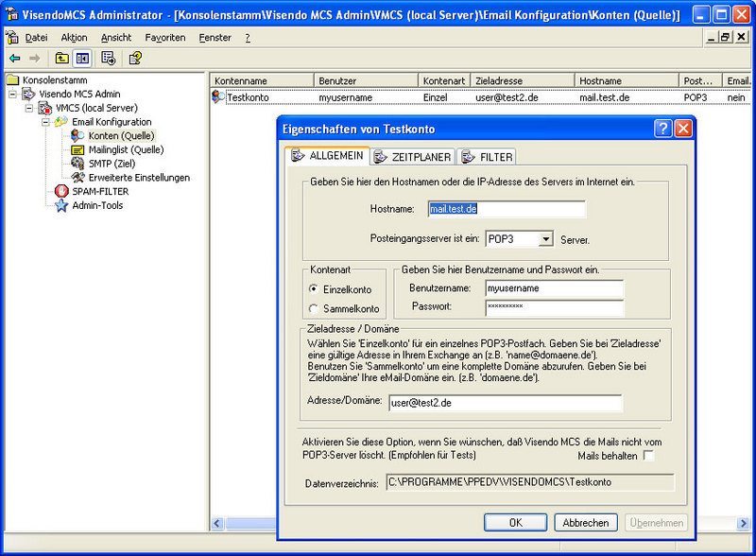
Task: Click the Konsolenstamm folder icon
Action: 13,79
